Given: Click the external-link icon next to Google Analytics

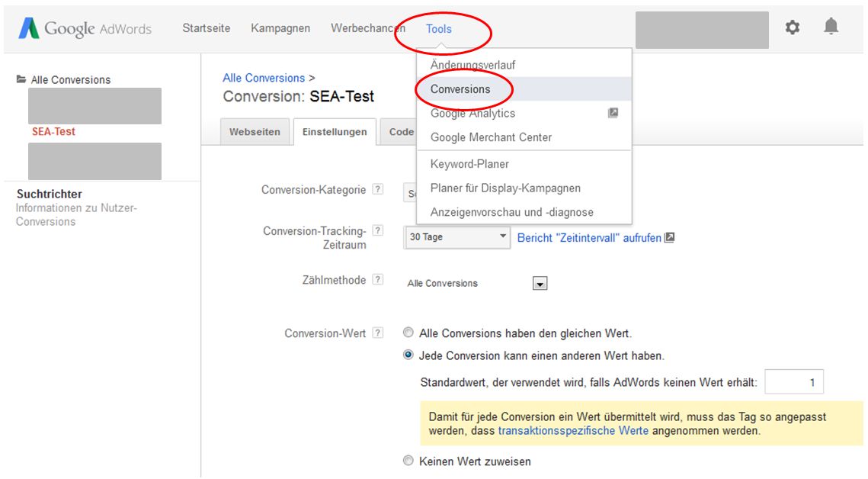Looking at the screenshot, I should 613,112.
